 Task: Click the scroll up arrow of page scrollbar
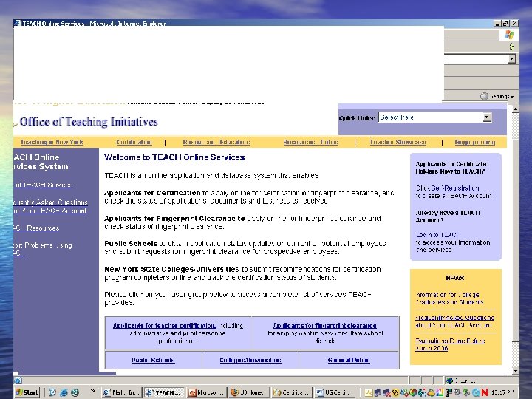click(516, 109)
